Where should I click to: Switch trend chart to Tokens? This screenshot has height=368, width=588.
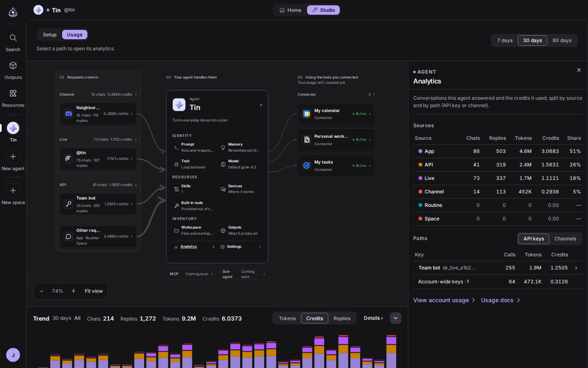click(x=287, y=319)
